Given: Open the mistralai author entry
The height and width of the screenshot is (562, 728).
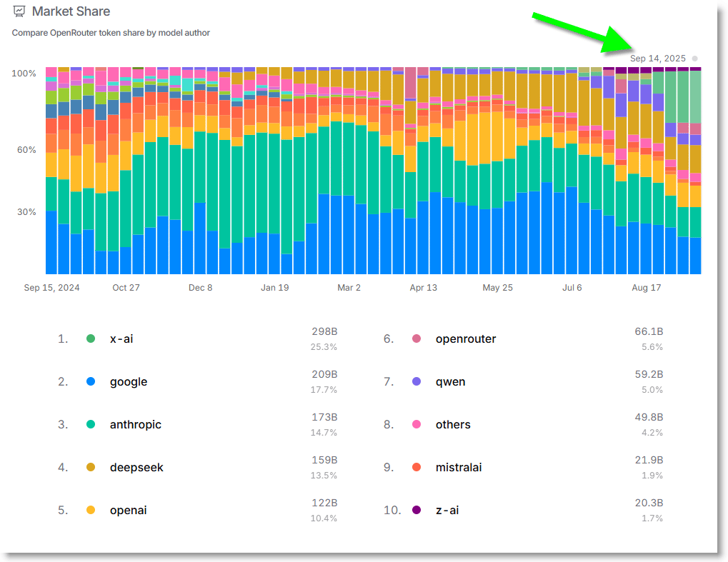Looking at the screenshot, I should [459, 467].
